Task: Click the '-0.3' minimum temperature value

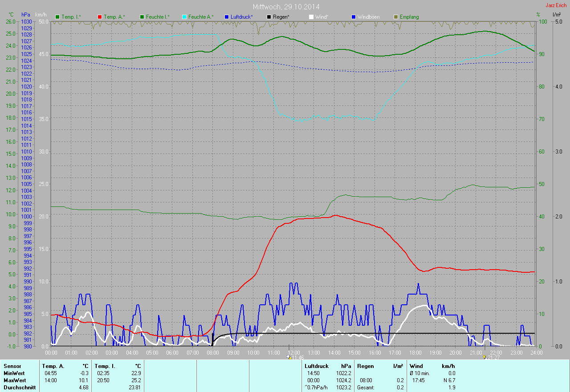Action: [x=84, y=373]
